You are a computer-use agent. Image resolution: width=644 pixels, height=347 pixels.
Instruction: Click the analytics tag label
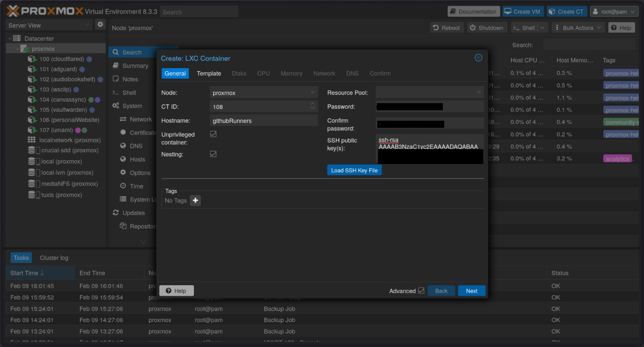coord(617,159)
